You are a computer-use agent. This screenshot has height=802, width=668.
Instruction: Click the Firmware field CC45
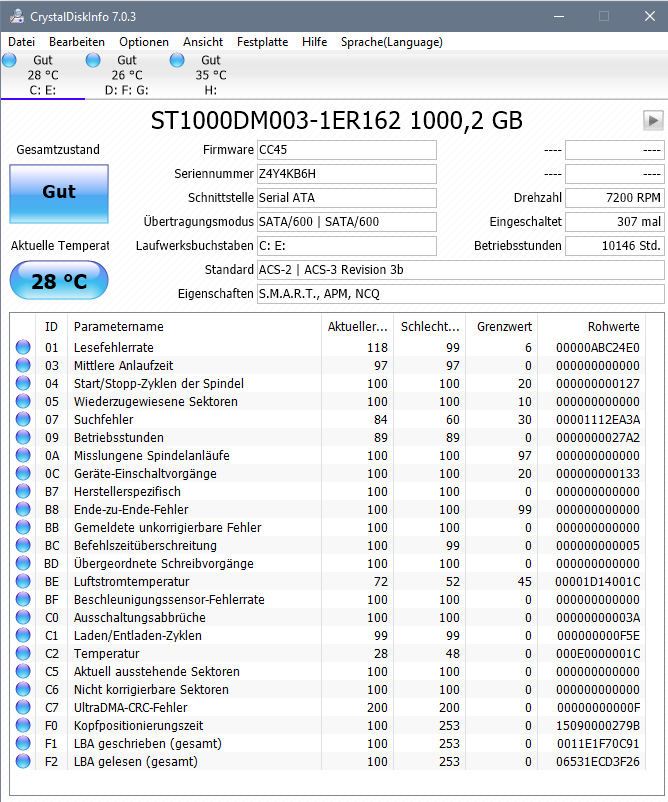(347, 150)
